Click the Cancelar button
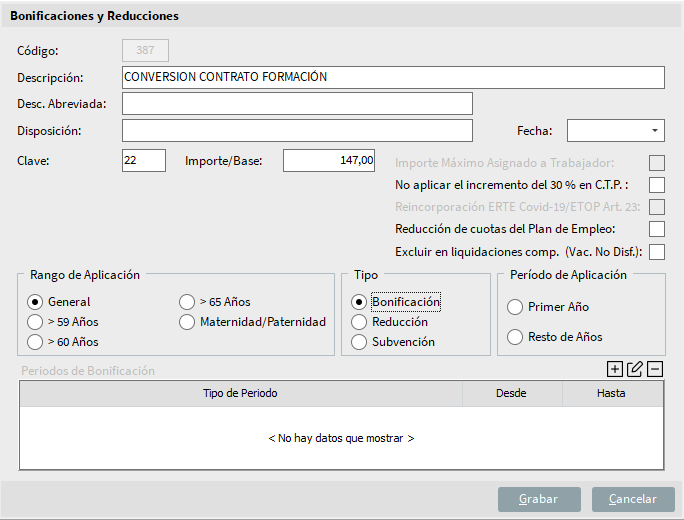Screen dimensions: 684x520 click(x=633, y=499)
